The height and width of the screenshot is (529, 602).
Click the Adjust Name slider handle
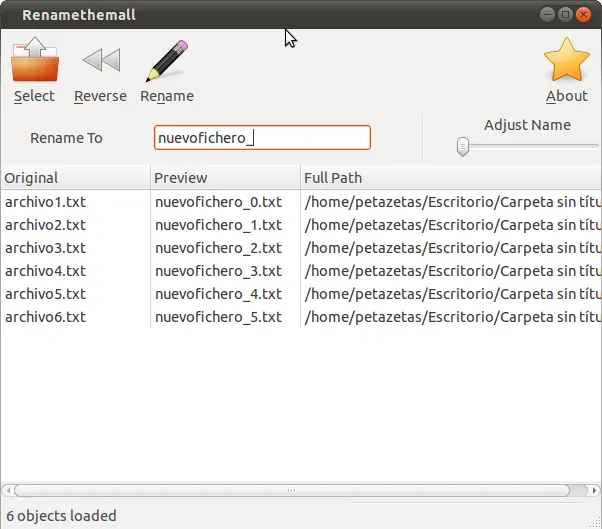[463, 147]
